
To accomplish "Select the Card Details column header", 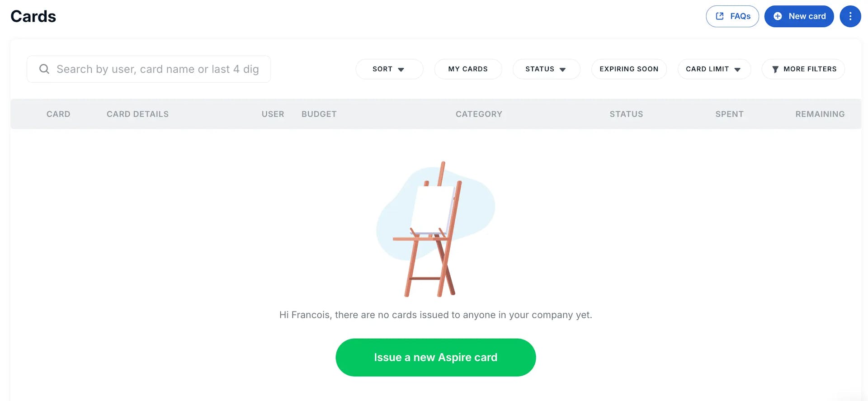I will 137,114.
